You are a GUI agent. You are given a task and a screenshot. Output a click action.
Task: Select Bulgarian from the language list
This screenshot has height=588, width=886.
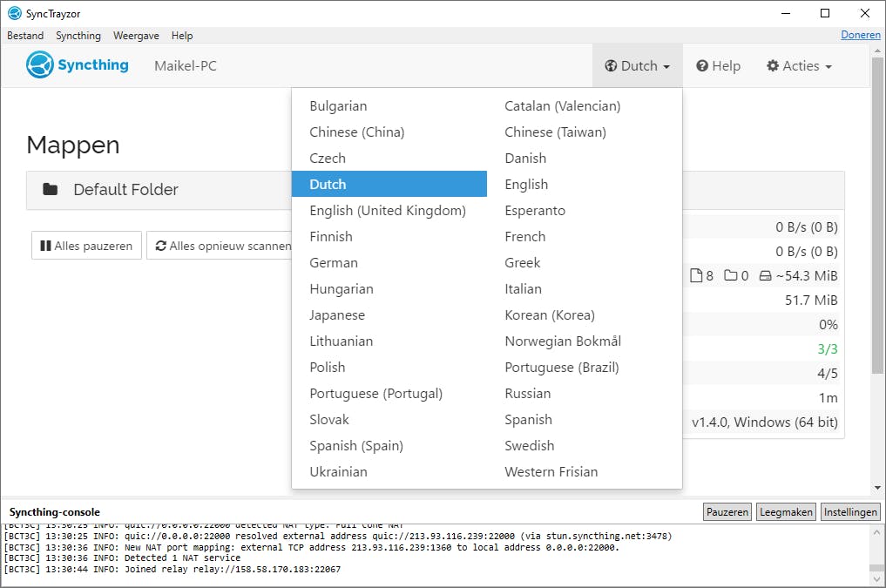tap(389, 105)
